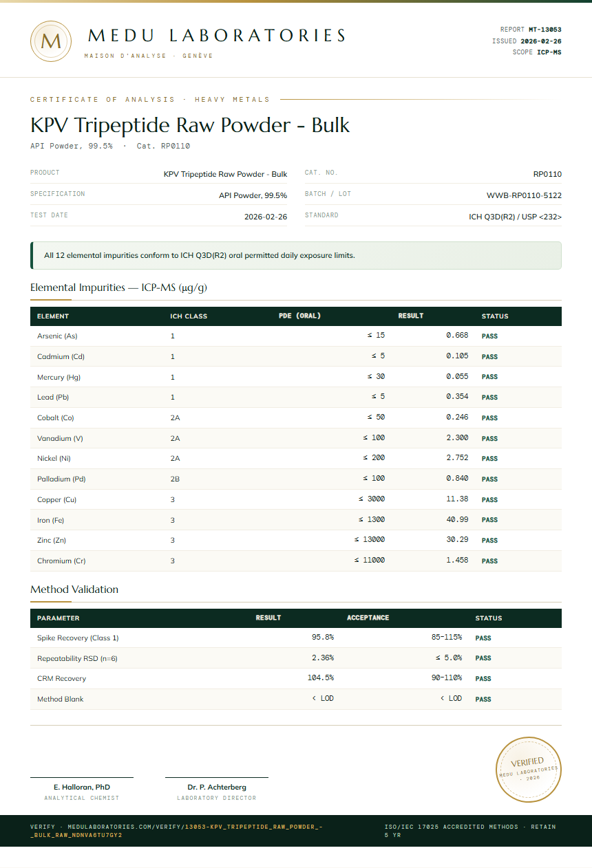The width and height of the screenshot is (592, 868).
Task: Click the Method Validation section heading
Action: [74, 589]
